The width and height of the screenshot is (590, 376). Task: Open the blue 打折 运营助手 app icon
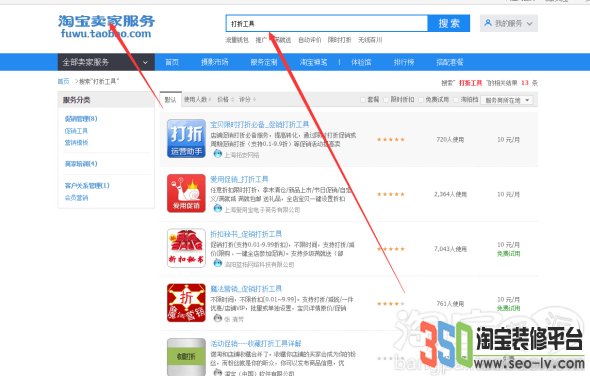(186, 139)
